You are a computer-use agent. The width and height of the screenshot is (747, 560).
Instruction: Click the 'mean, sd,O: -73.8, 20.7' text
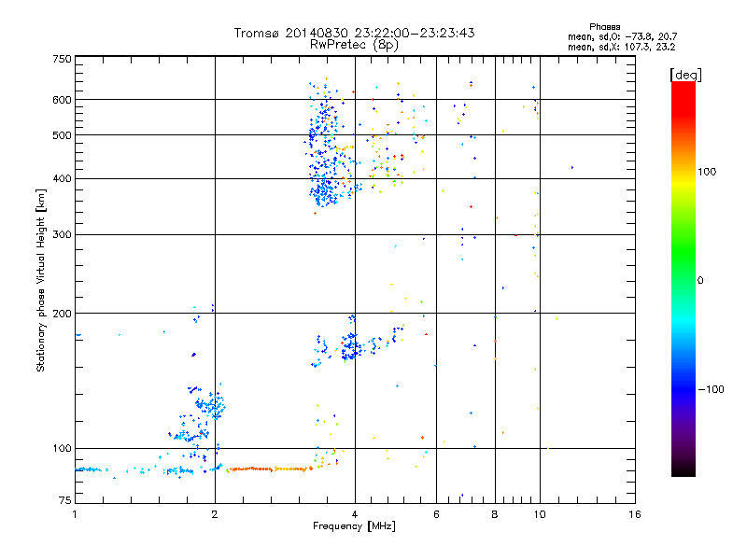pyautogui.click(x=622, y=36)
